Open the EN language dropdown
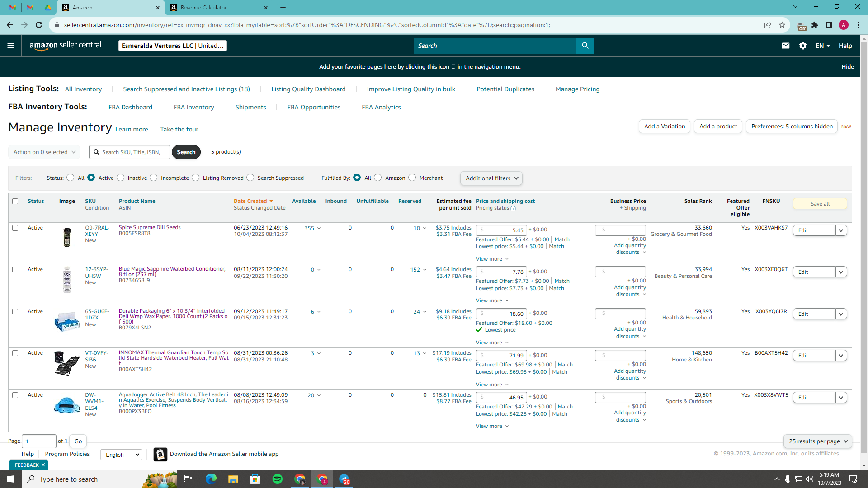 823,46
